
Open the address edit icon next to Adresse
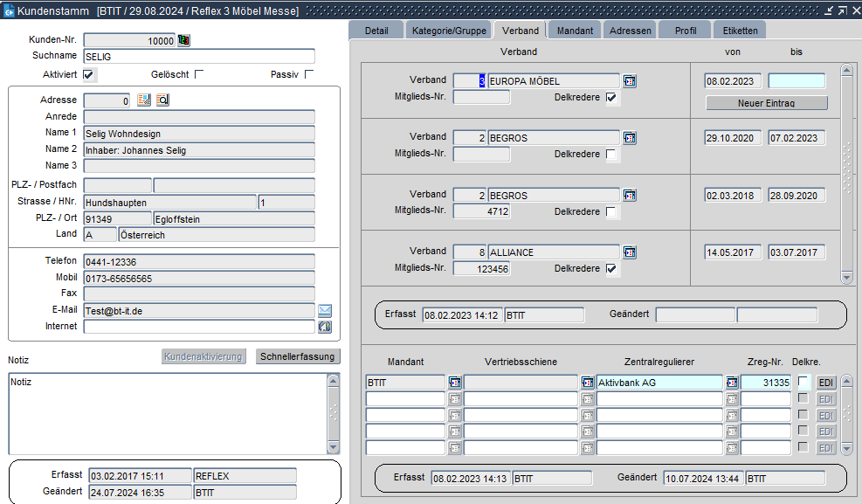pyautogui.click(x=145, y=100)
